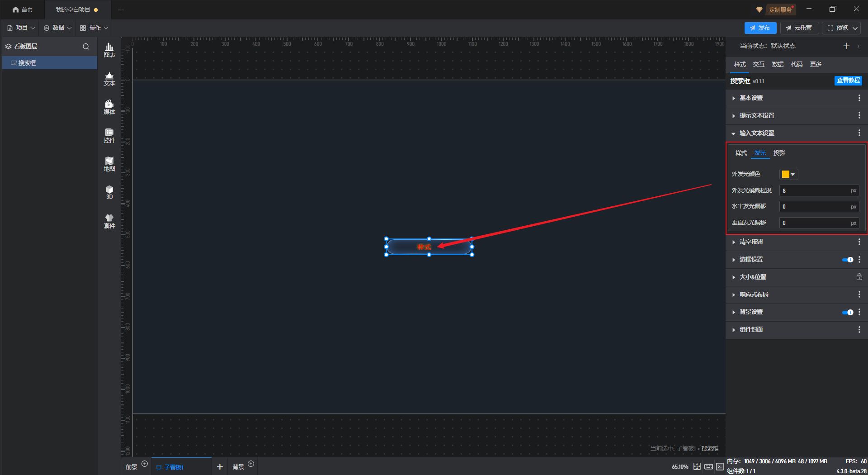The image size is (868, 475).
Task: Toggle the 边框设置 switch
Action: click(848, 260)
